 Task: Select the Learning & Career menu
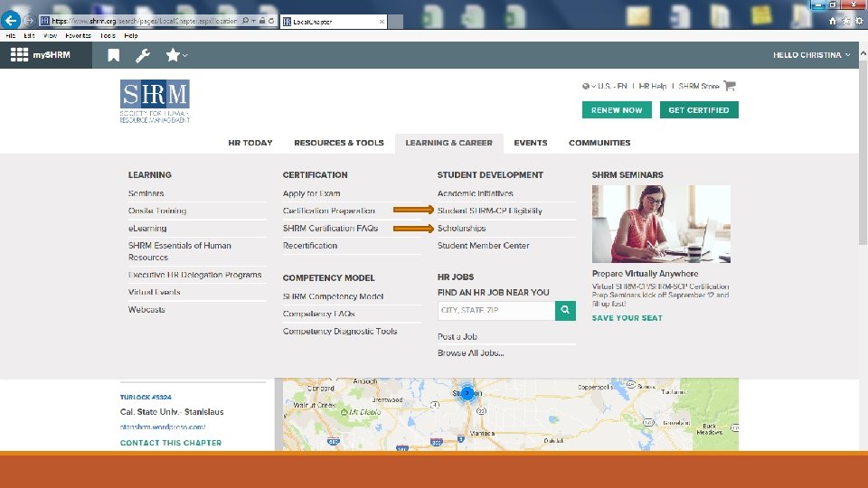(x=449, y=143)
